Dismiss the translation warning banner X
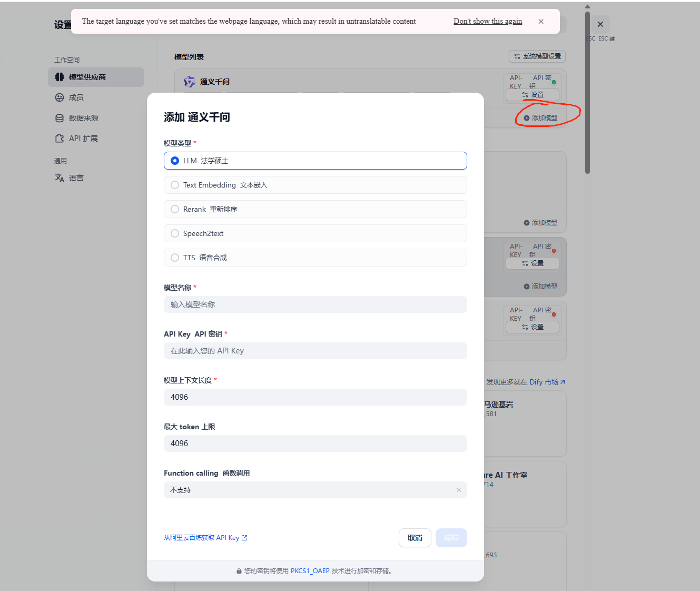Image resolution: width=700 pixels, height=591 pixels. tap(541, 22)
